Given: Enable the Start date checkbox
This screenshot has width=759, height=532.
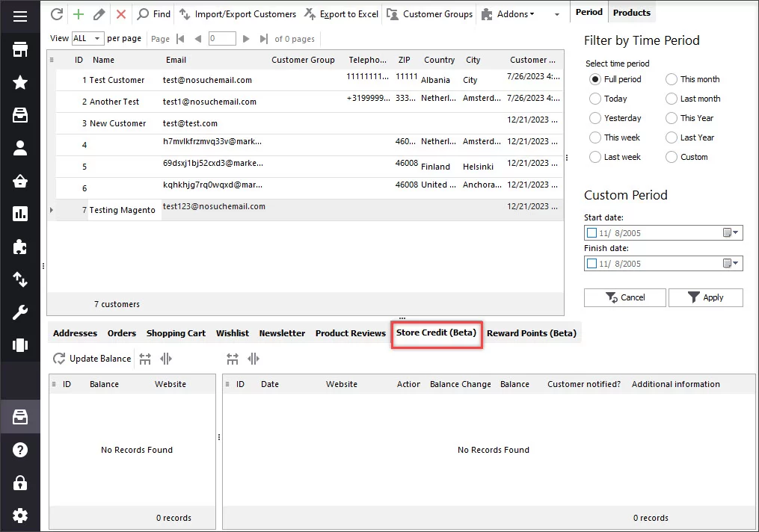Looking at the screenshot, I should point(591,232).
